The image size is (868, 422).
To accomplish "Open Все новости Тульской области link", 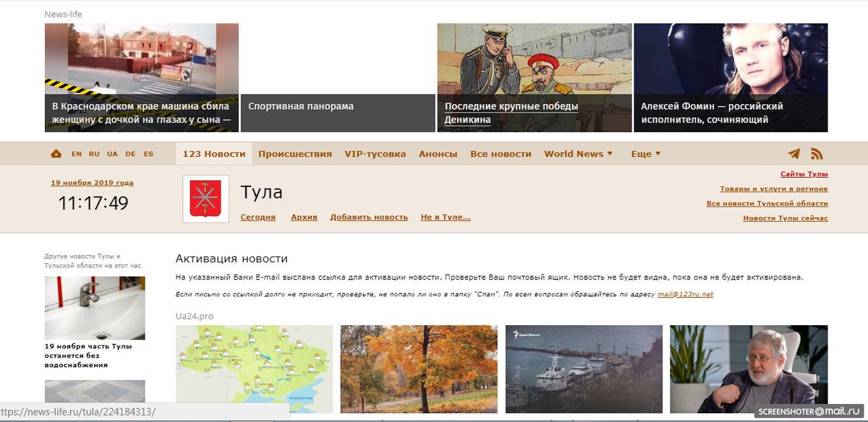I will [x=767, y=204].
